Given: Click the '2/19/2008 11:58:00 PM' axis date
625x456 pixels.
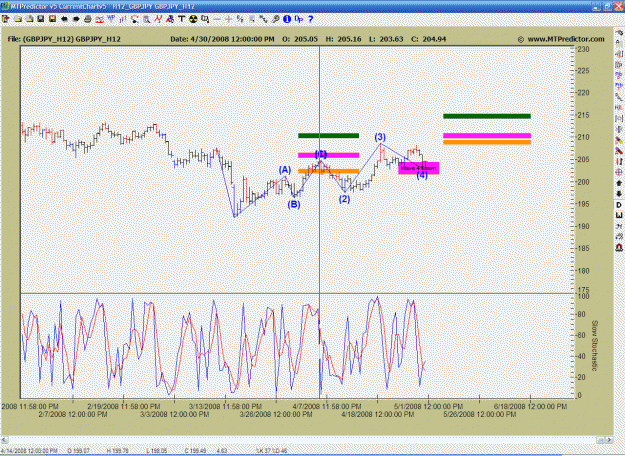Looking at the screenshot, I should click(124, 407).
